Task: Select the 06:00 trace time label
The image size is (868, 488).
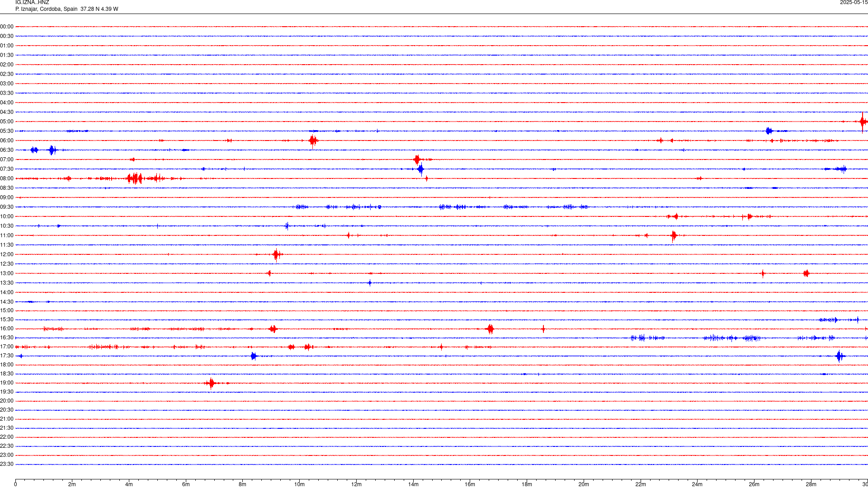Action: tap(7, 141)
